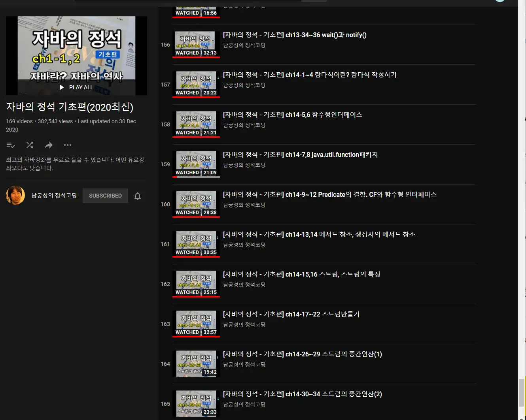Open video 162 thumbnail with 25:15 duration

point(196,284)
